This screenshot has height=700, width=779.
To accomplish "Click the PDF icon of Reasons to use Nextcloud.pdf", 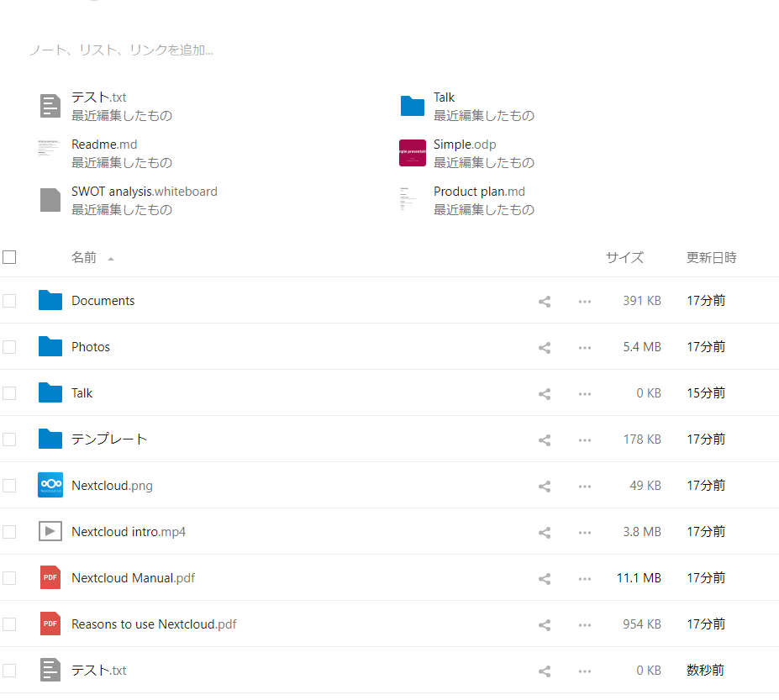I will (x=50, y=624).
